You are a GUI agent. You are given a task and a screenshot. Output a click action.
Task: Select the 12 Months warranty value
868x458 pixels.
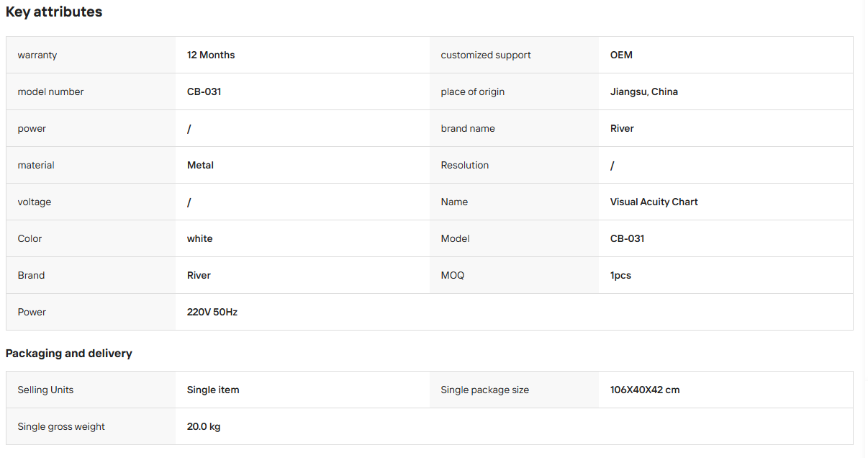point(211,55)
